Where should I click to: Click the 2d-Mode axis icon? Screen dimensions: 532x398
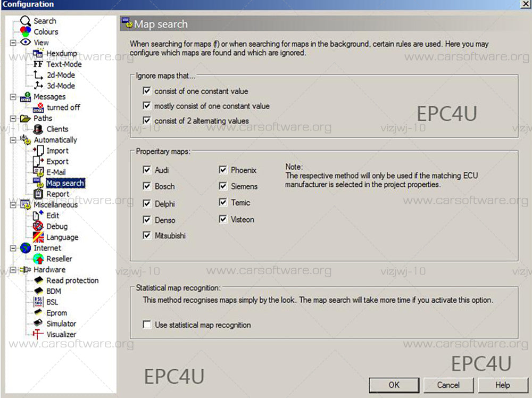(38, 74)
